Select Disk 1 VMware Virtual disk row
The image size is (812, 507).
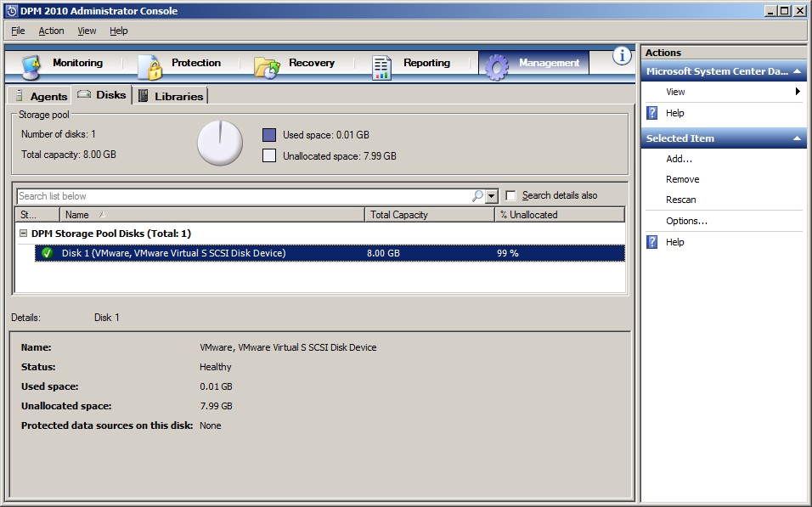pyautogui.click(x=330, y=253)
